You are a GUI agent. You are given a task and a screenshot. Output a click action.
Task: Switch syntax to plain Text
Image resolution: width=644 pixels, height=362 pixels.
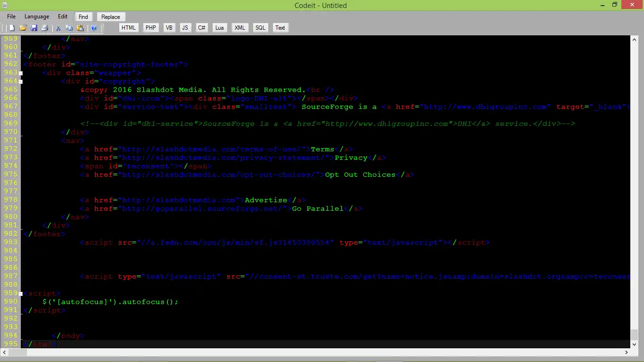pyautogui.click(x=280, y=28)
